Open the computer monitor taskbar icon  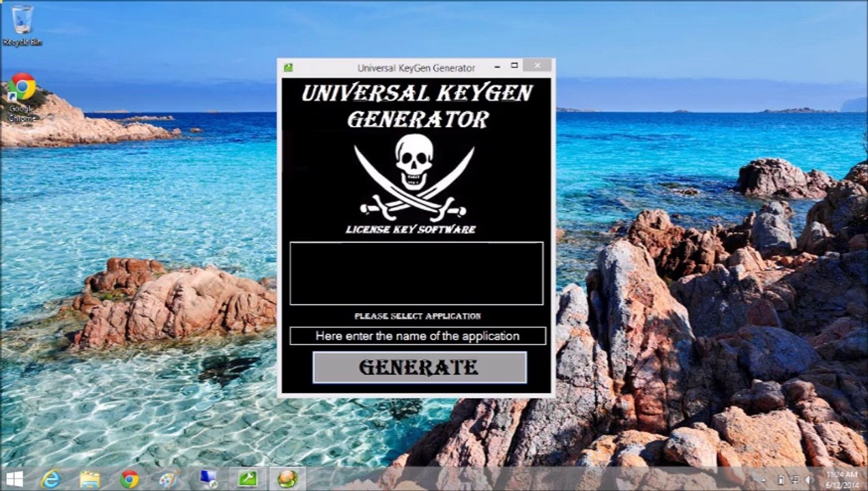(208, 479)
